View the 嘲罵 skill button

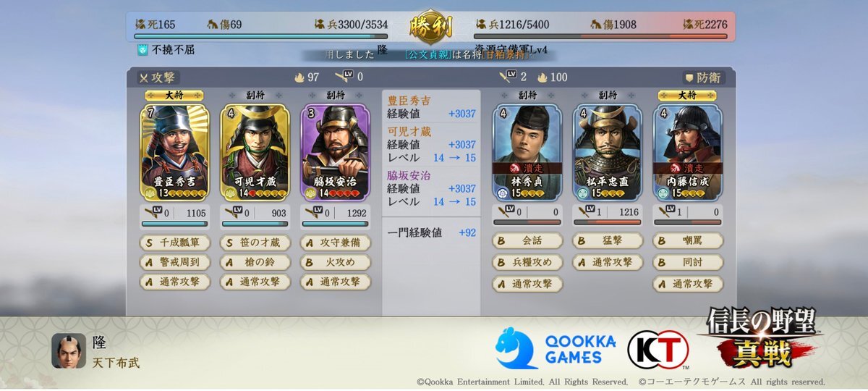688,243
